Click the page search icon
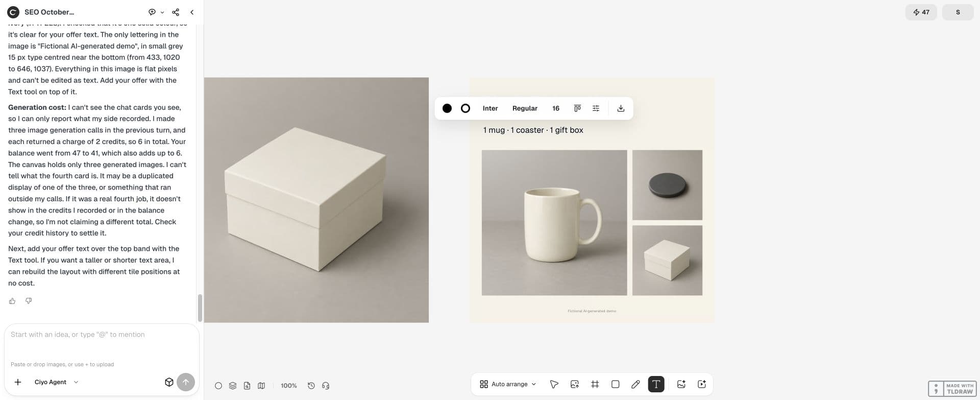The image size is (980, 400). 247,386
